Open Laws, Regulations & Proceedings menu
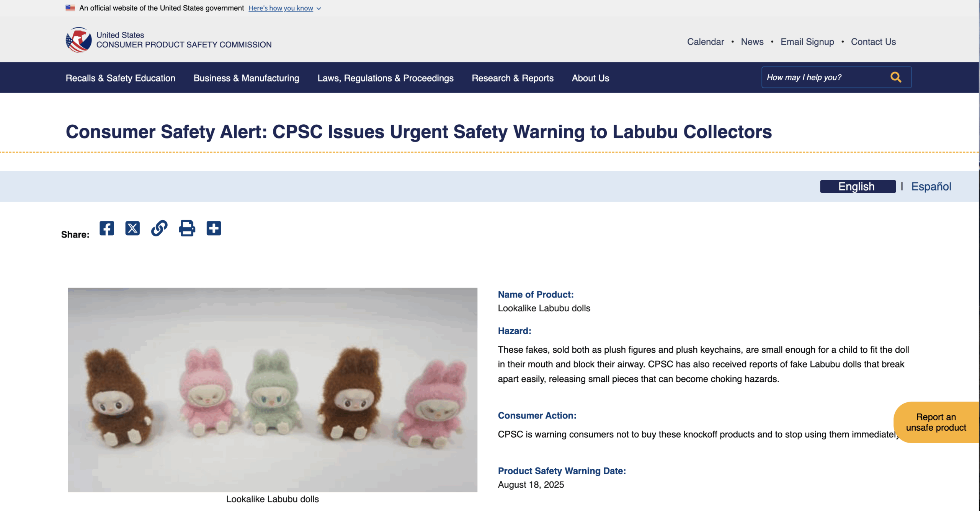This screenshot has height=511, width=980. click(x=385, y=78)
